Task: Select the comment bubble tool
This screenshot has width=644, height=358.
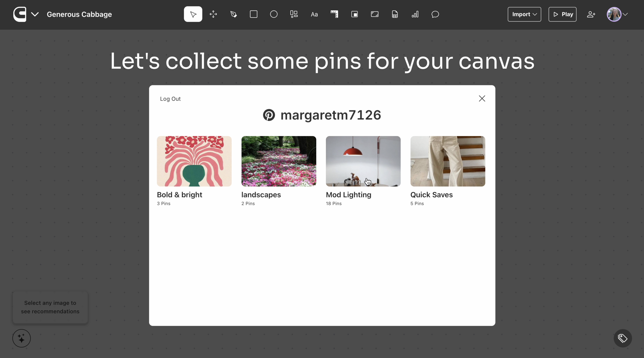Action: (435, 14)
